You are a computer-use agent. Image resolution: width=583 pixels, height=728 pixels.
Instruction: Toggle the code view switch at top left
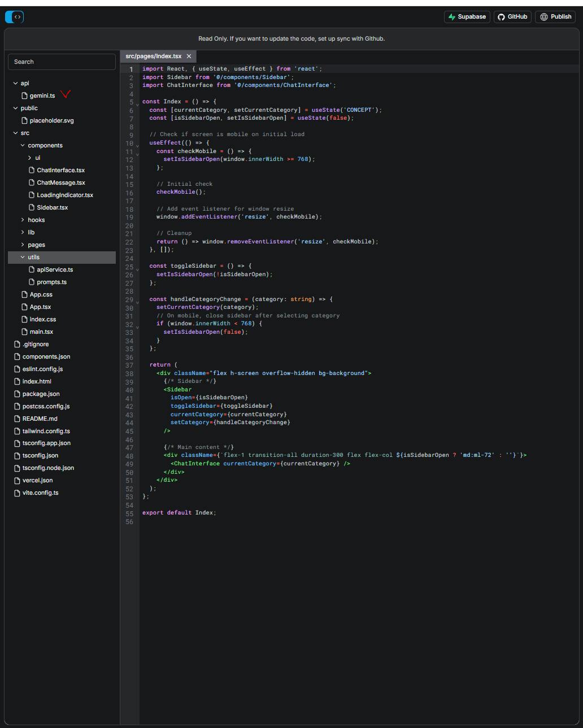(x=15, y=17)
